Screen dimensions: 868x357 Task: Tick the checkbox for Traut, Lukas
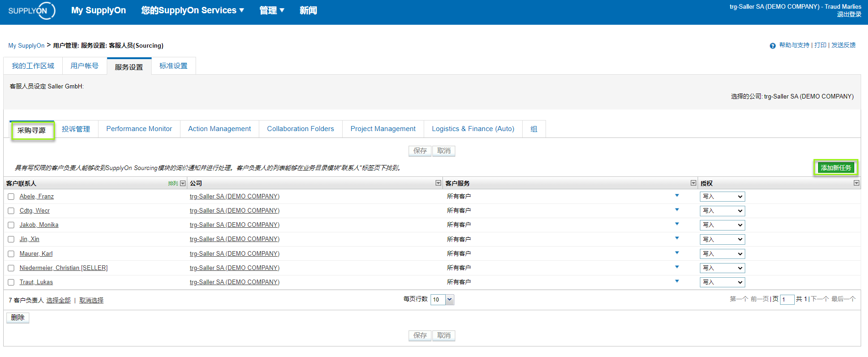pyautogui.click(x=11, y=282)
